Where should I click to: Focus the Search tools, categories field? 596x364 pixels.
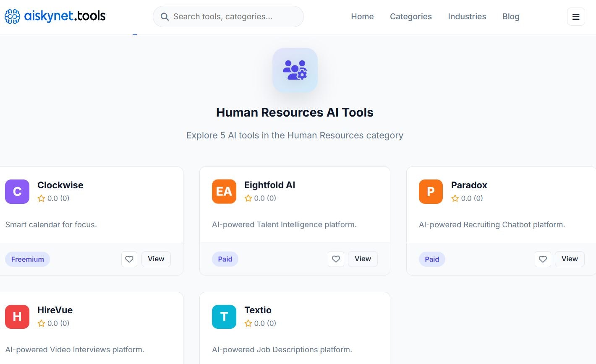click(228, 17)
